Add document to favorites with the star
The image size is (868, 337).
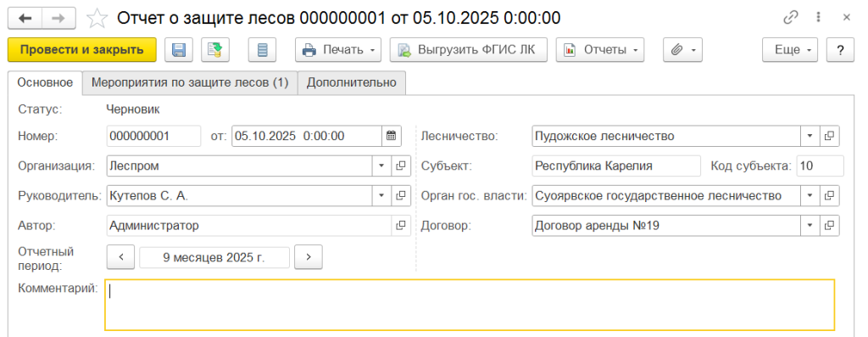coord(97,19)
